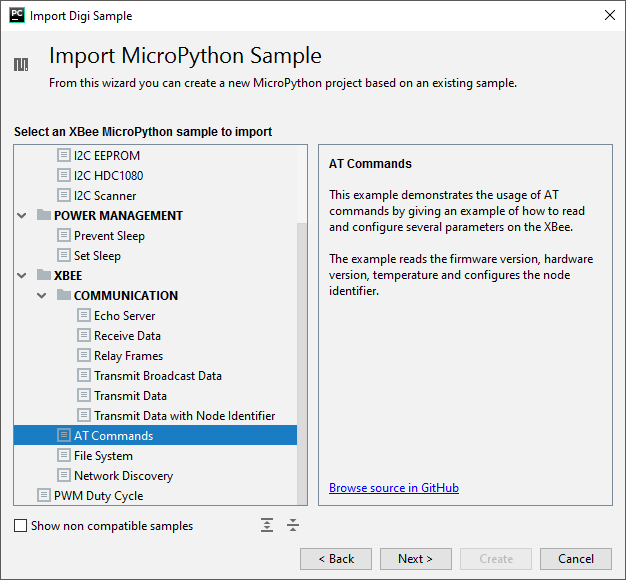Select the Network Discovery sample

[123, 476]
